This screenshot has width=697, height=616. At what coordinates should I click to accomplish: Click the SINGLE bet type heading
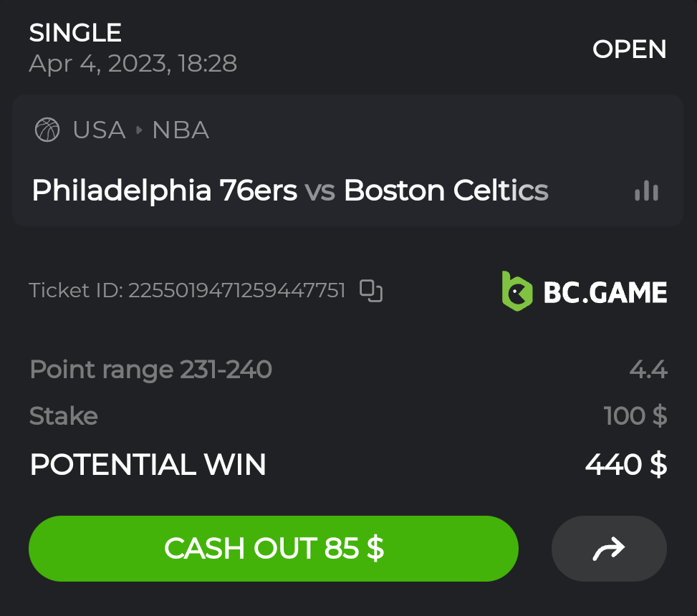tap(75, 32)
